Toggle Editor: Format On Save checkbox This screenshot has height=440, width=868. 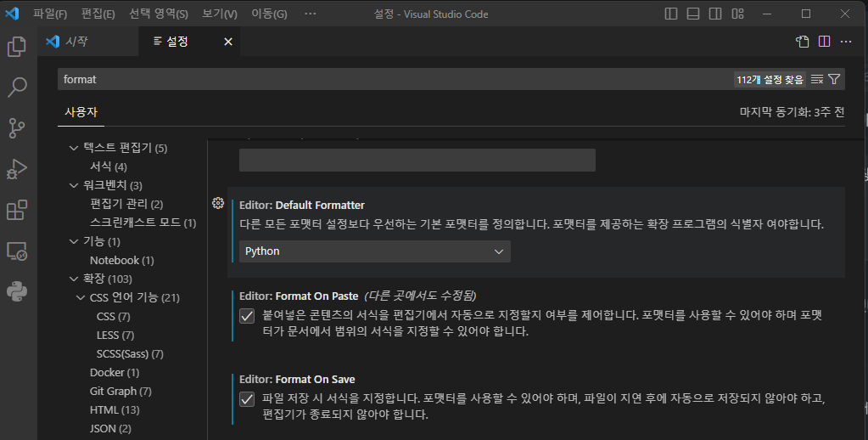(247, 399)
